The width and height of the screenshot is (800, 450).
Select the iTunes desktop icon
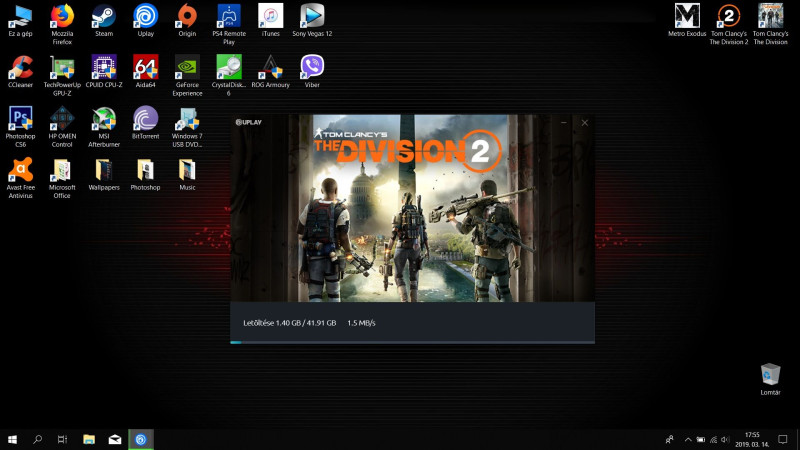[270, 21]
